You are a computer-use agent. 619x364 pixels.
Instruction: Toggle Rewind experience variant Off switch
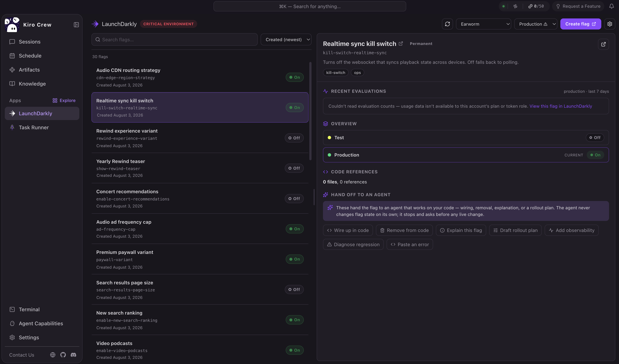click(x=294, y=138)
